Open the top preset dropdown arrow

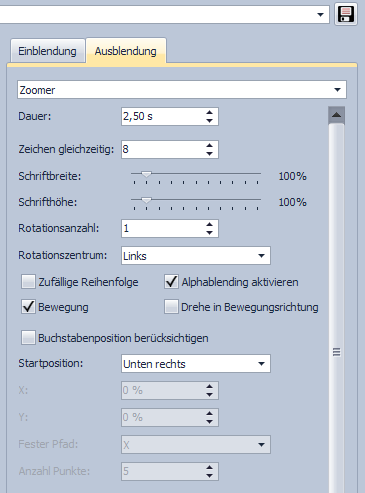pos(320,15)
